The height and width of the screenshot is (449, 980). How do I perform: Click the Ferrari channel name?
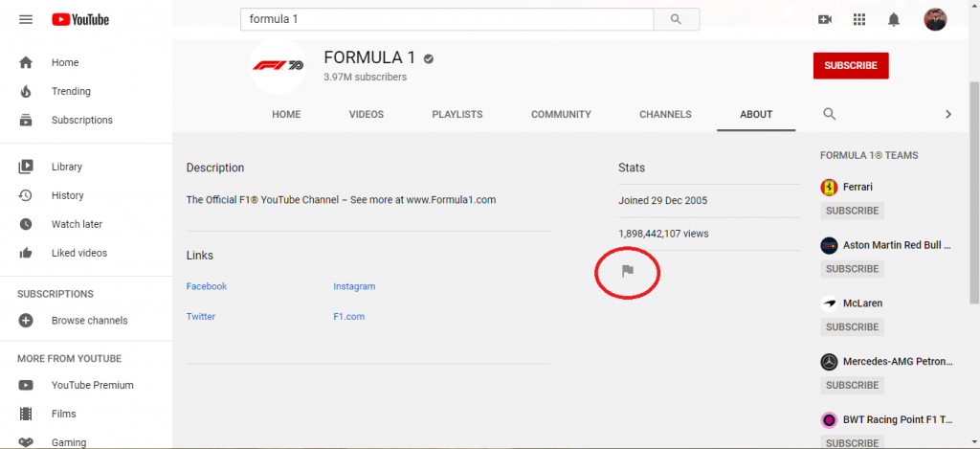click(x=857, y=187)
